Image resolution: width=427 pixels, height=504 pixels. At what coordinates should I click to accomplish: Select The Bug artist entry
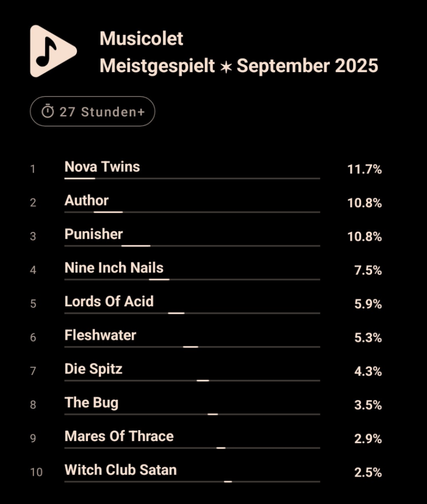pyautogui.click(x=92, y=402)
